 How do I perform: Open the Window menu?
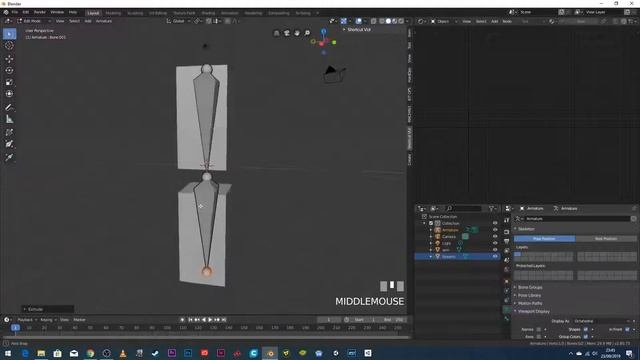[x=57, y=12]
